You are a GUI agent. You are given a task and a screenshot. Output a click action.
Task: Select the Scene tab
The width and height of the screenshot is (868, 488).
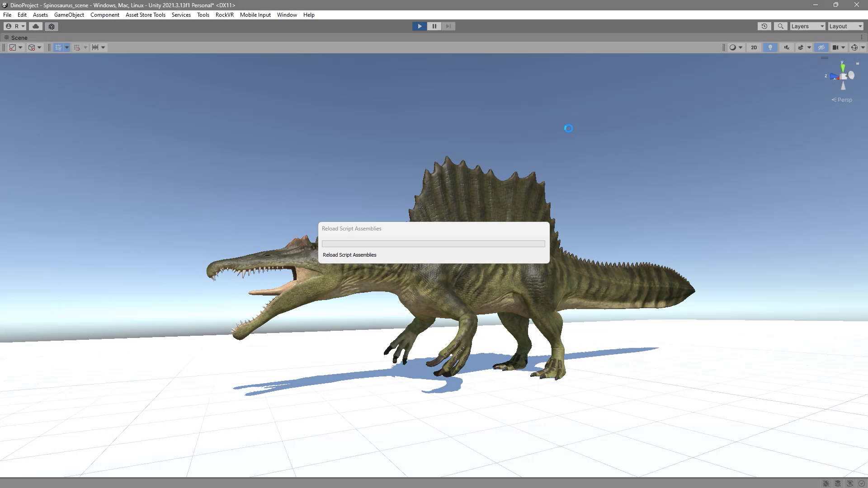(x=16, y=38)
